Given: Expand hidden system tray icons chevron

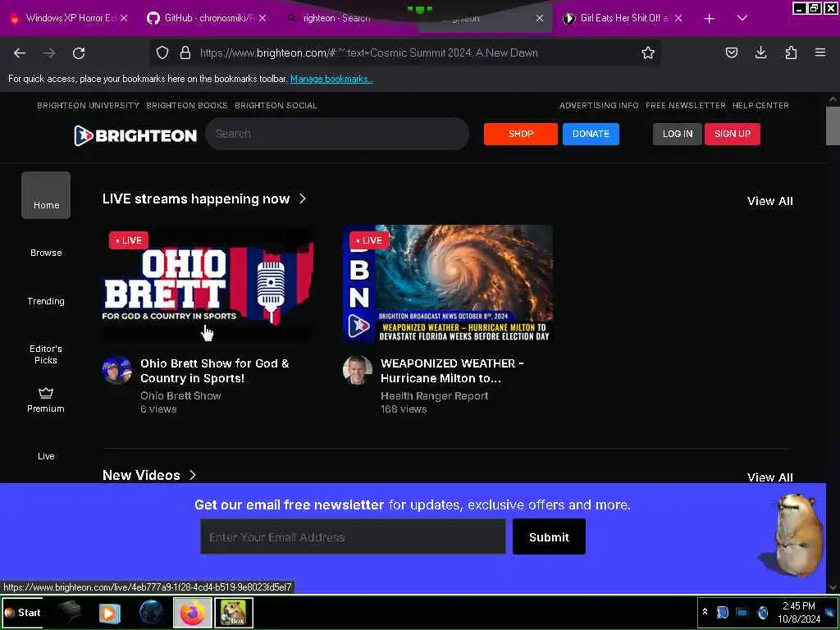Looking at the screenshot, I should (x=705, y=612).
